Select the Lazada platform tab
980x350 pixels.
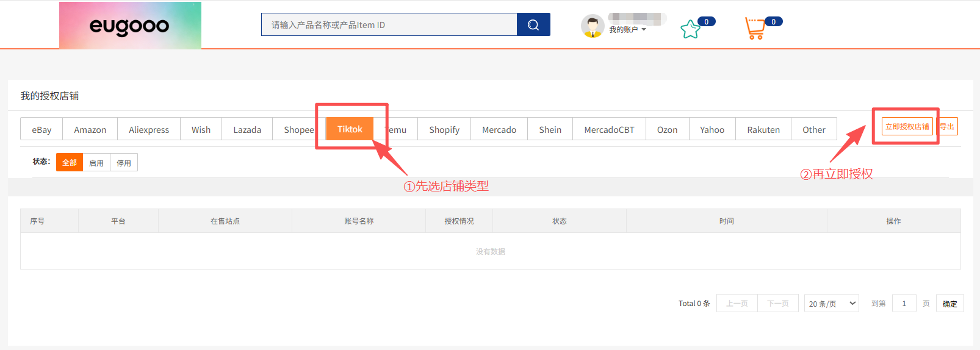click(x=247, y=129)
